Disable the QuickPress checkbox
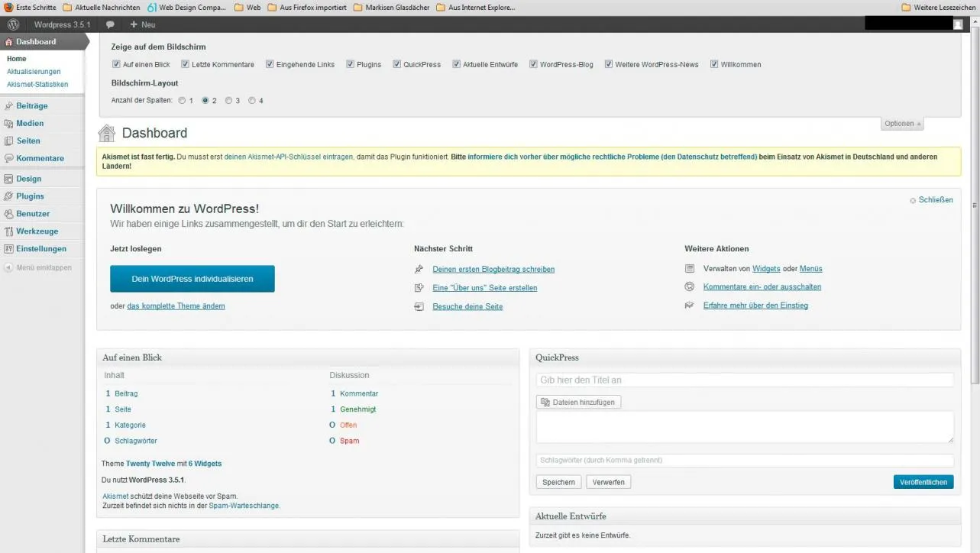 tap(397, 64)
